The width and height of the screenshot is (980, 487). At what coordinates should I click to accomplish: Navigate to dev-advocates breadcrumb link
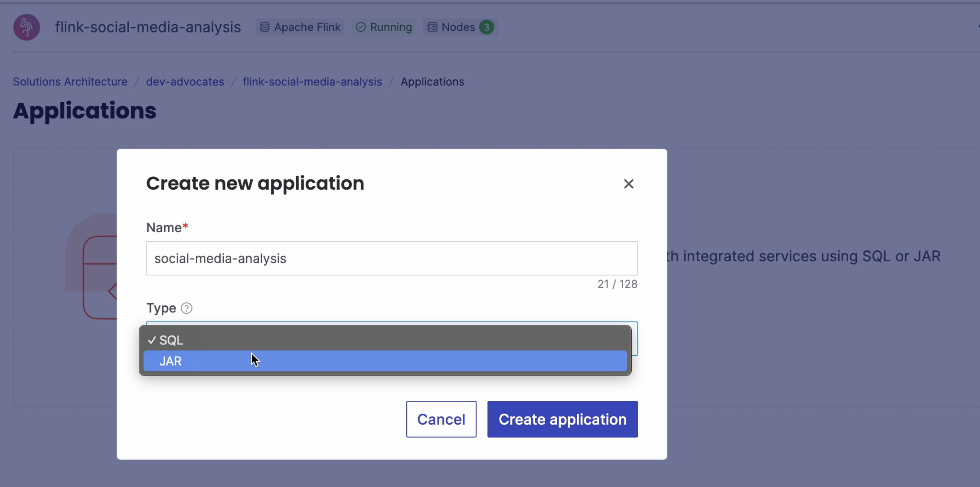pos(185,81)
